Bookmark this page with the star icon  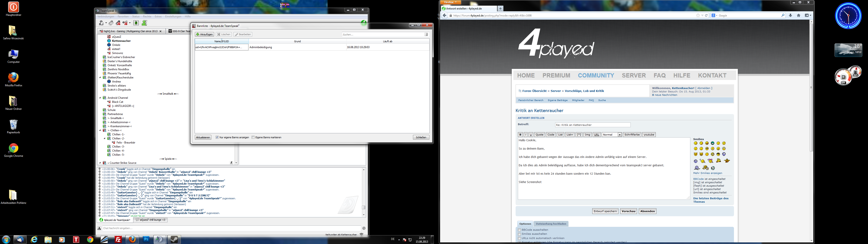tap(698, 16)
